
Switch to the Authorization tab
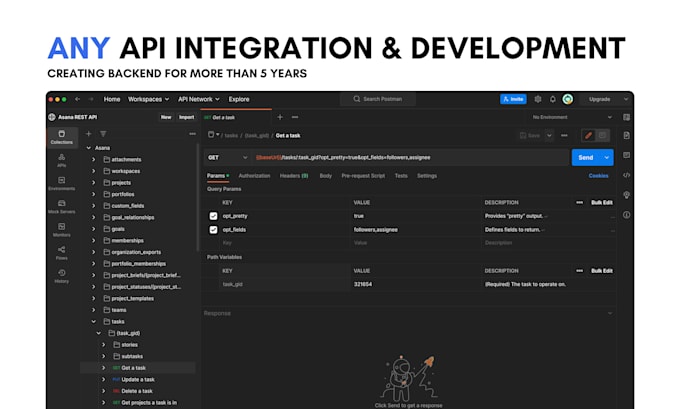(x=254, y=176)
